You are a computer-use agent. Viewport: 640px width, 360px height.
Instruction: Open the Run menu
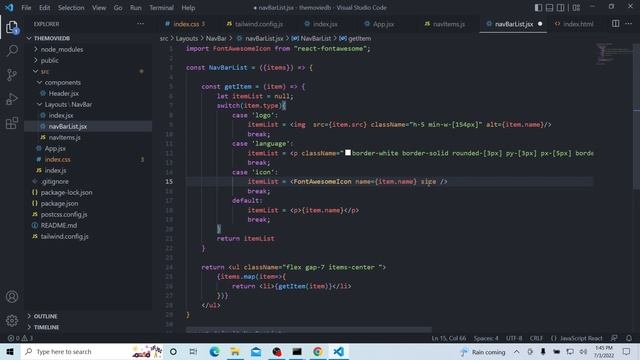click(x=136, y=7)
